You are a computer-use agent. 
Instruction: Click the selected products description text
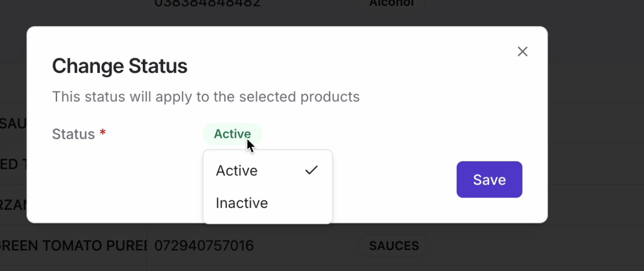[206, 97]
